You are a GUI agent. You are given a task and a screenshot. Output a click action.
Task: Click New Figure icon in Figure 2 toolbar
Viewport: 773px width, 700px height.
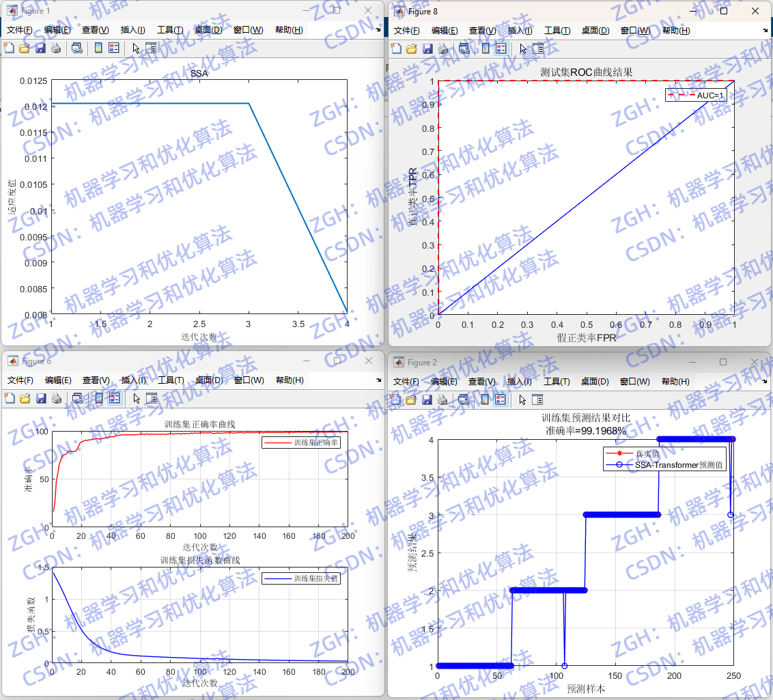pyautogui.click(x=395, y=400)
